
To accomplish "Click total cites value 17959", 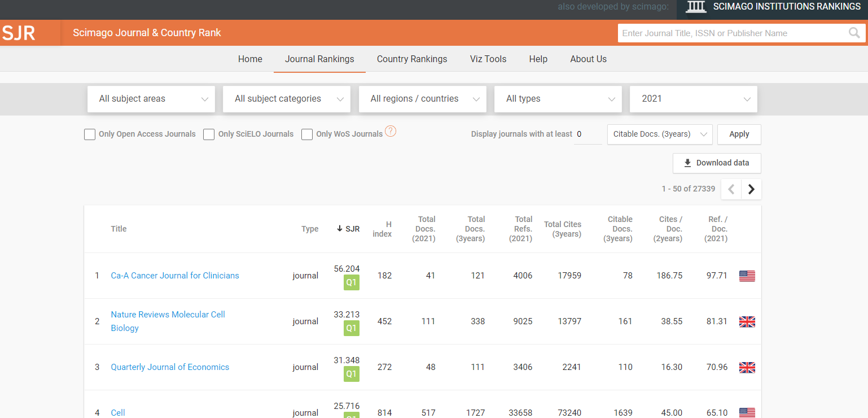I will click(569, 276).
